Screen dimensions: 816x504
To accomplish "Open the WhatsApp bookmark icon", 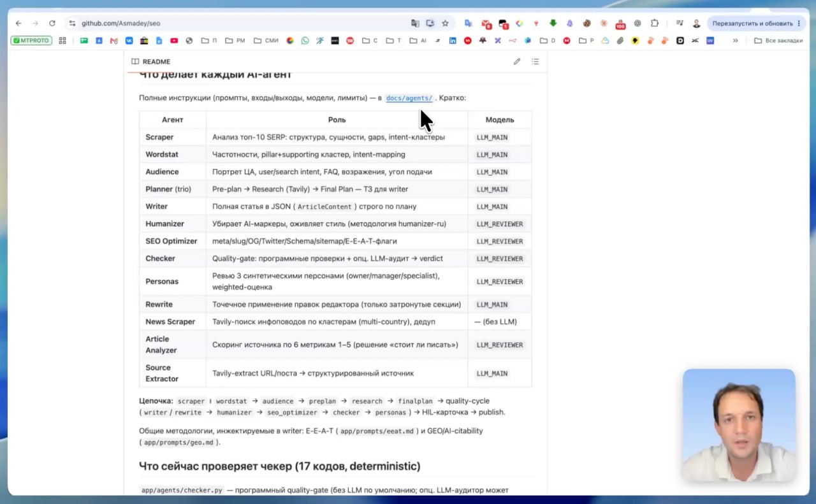I will 305,40.
